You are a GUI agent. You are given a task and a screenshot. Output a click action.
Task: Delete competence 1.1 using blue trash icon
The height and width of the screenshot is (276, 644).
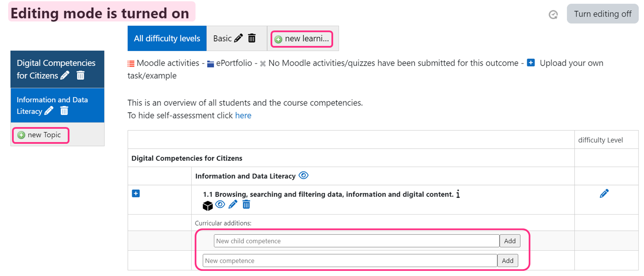[x=246, y=205]
